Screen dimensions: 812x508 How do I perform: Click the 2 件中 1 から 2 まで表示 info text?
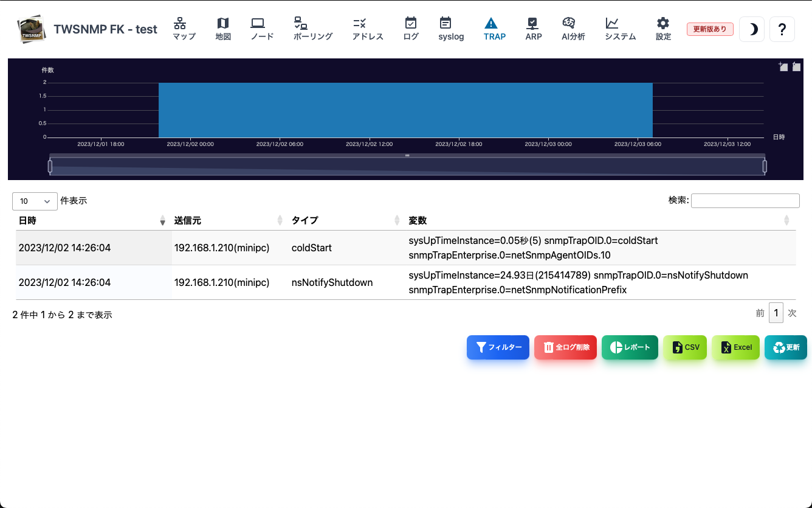coord(62,315)
